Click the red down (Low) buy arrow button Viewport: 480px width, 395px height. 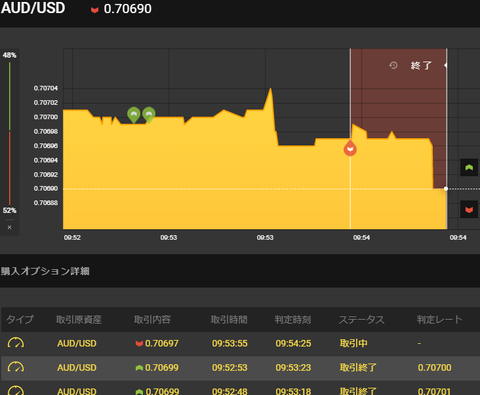click(469, 210)
